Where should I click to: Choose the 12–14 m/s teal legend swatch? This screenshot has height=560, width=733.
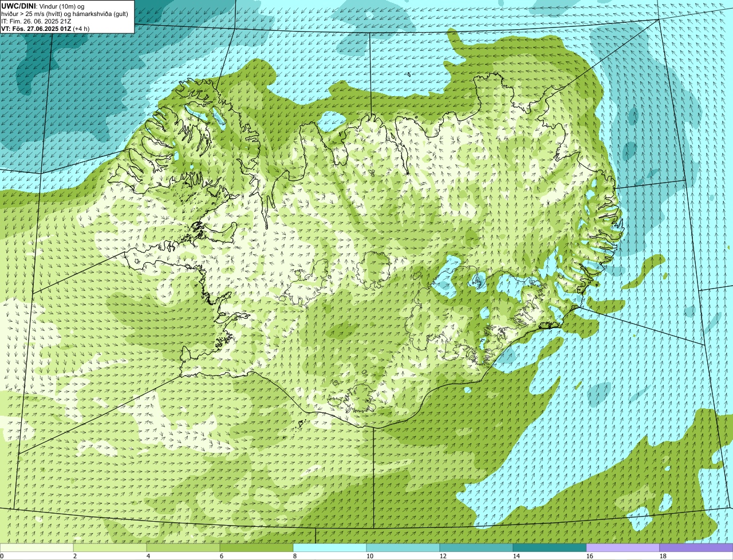(x=476, y=547)
